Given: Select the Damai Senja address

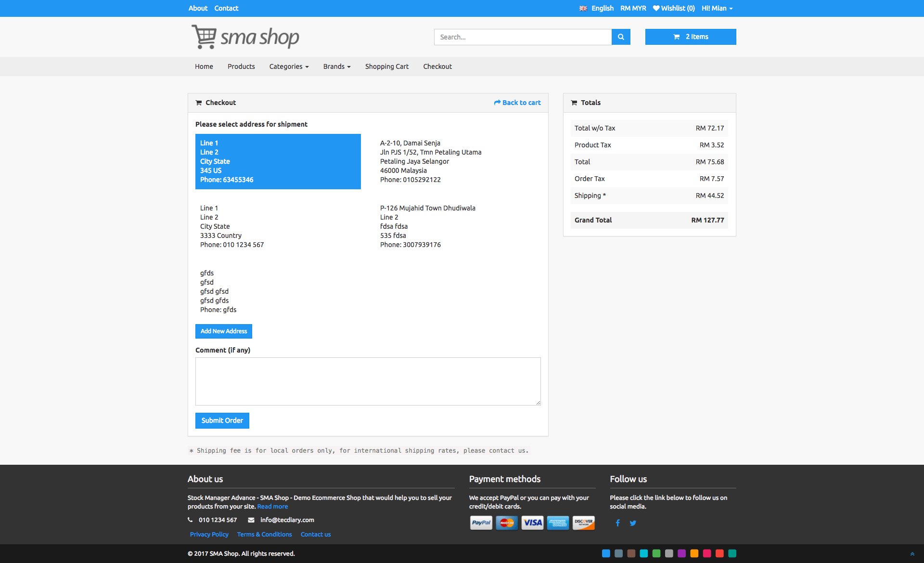Looking at the screenshot, I should [458, 161].
